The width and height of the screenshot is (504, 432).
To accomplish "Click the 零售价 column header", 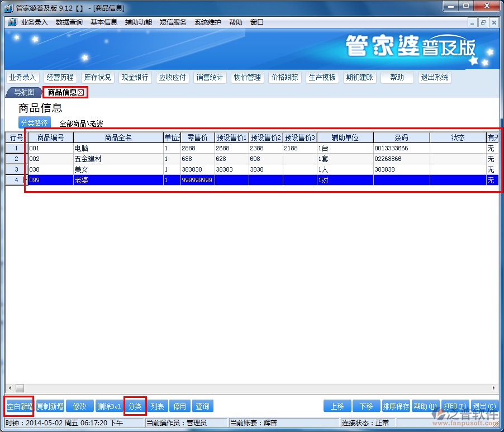I will click(x=197, y=137).
